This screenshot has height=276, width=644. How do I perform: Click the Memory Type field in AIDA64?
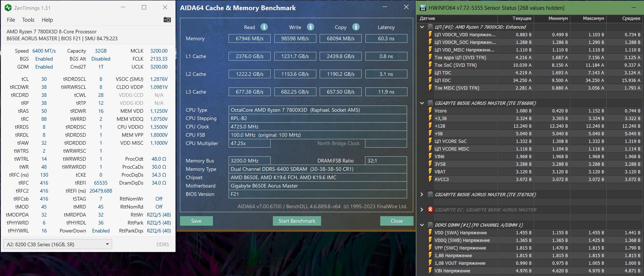click(x=318, y=169)
